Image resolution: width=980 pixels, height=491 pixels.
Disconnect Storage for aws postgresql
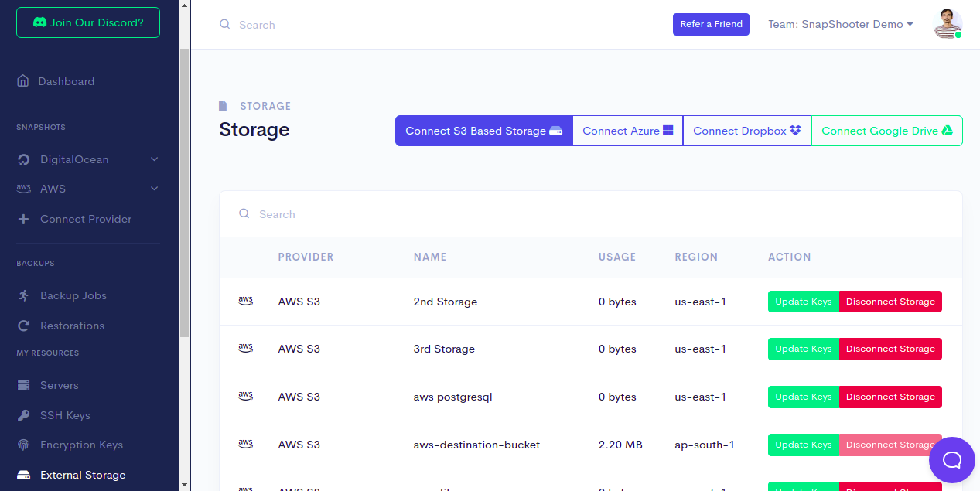pyautogui.click(x=890, y=397)
